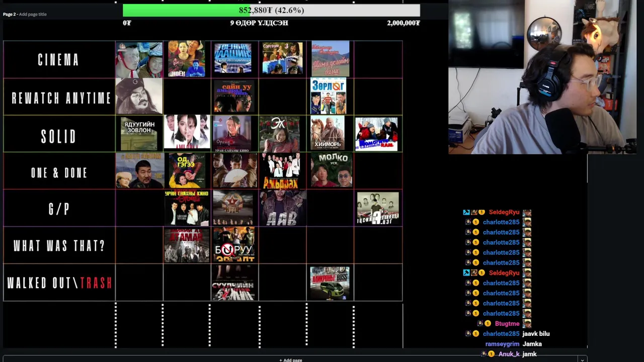Open ramseygrim's chat username
644x362 pixels.
pos(502,344)
